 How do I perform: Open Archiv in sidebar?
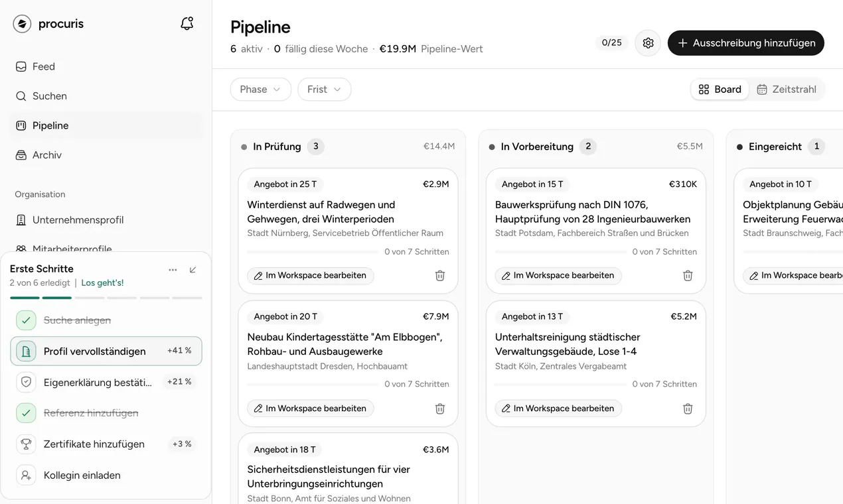(106, 155)
